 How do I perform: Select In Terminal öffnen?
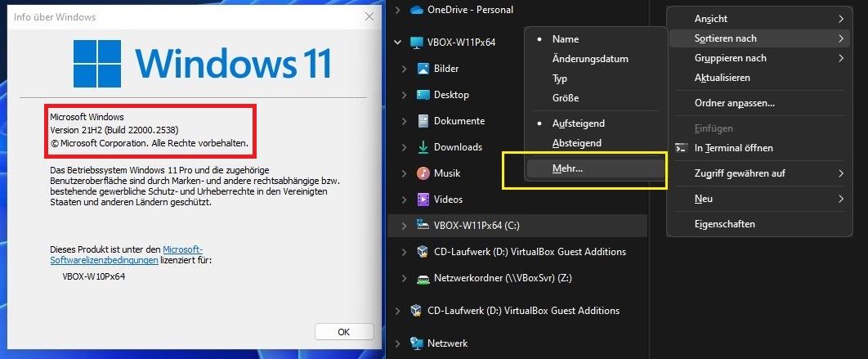pos(759,148)
